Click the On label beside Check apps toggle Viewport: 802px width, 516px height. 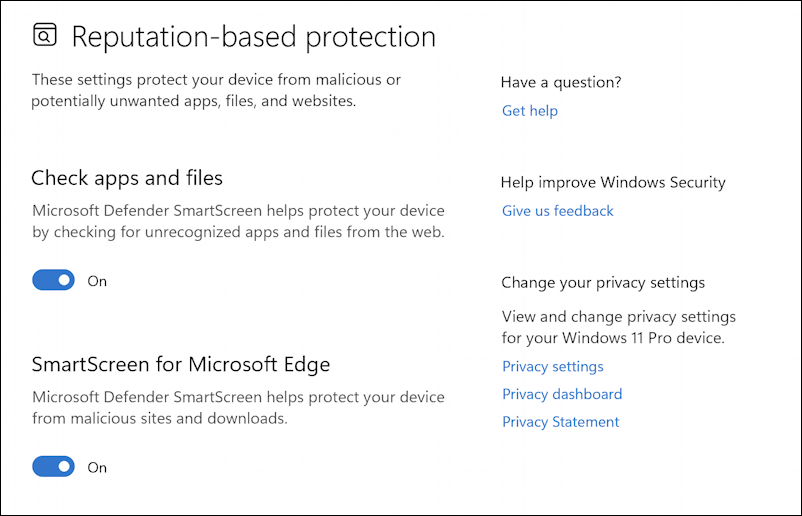click(97, 281)
